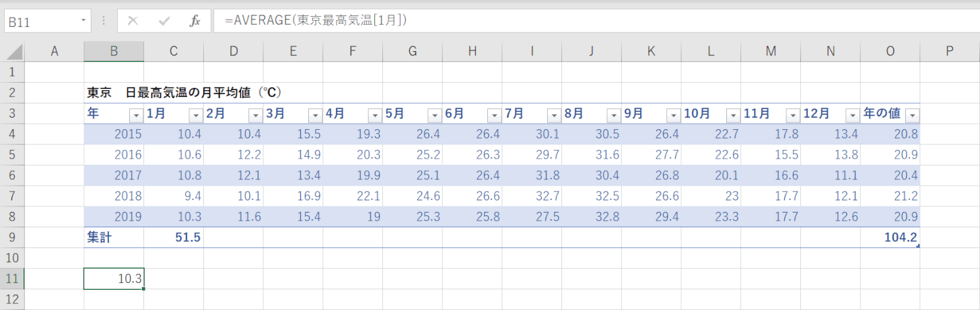Select row 9 header
The image size is (980, 310).
pos(13,237)
